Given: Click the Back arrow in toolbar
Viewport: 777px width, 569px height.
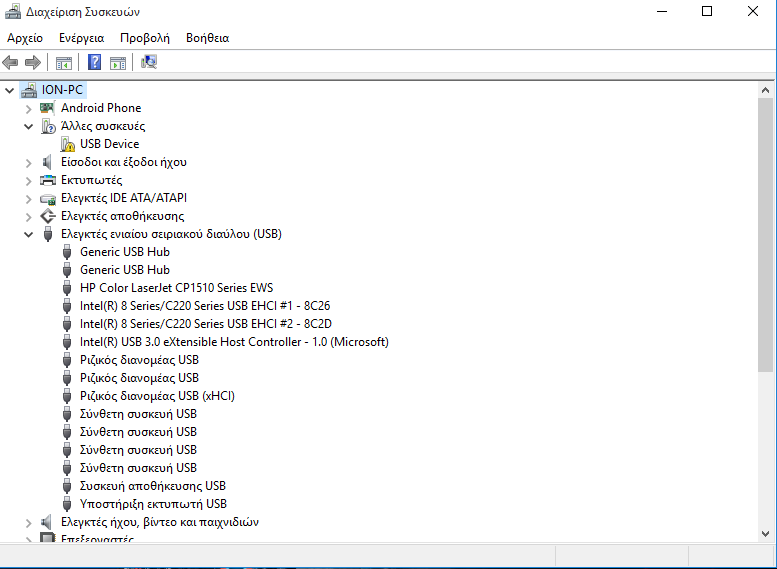Looking at the screenshot, I should click(x=11, y=62).
